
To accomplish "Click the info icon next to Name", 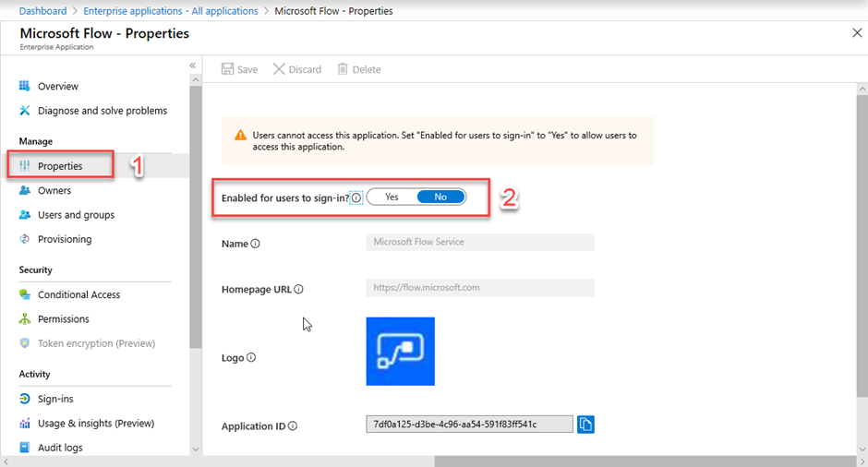I will click(x=255, y=244).
